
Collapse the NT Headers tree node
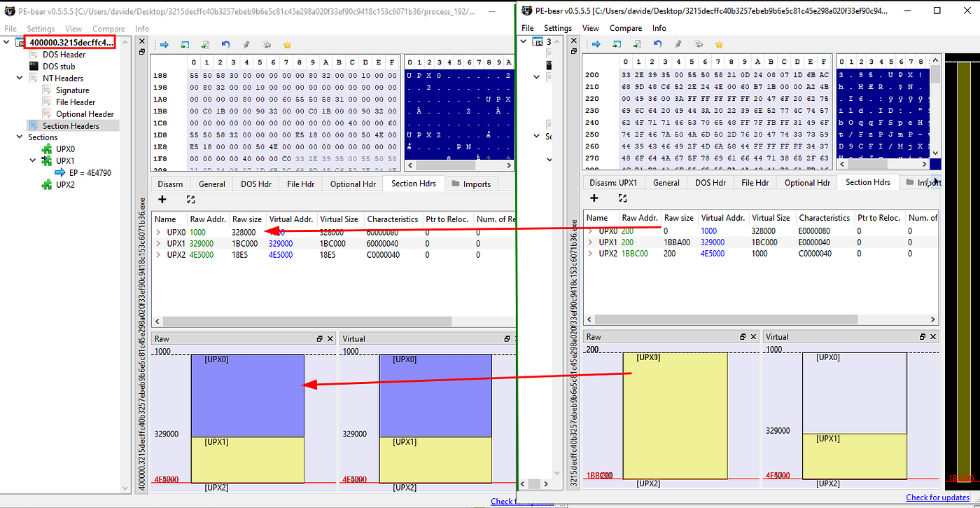20,78
